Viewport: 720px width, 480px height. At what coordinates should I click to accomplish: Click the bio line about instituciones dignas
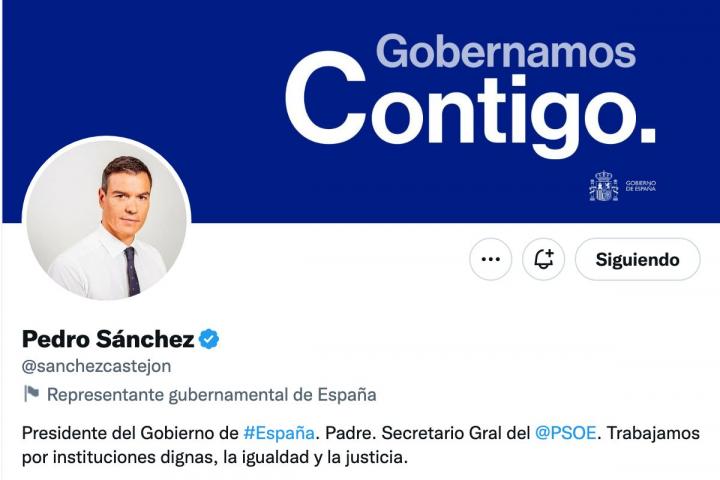point(216,459)
